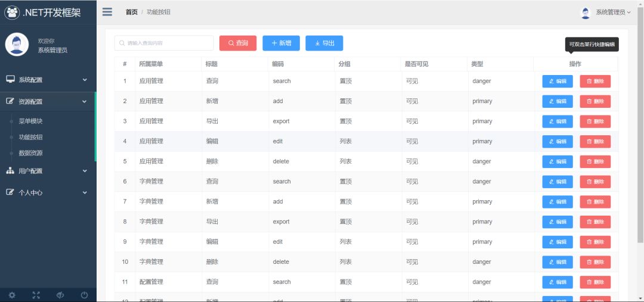Click the theme icon at sidebar bottom
Viewport: 644px width, 302px height.
click(60, 295)
